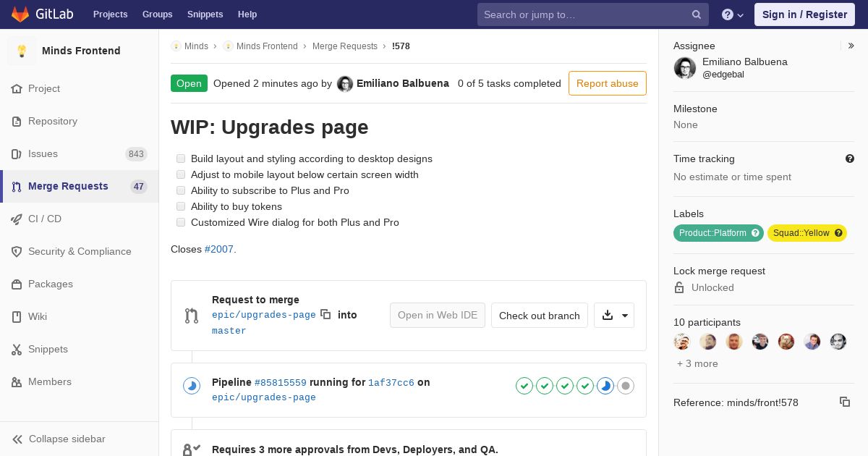Copy merge request reference icon
The height and width of the screenshot is (456, 868).
845,402
